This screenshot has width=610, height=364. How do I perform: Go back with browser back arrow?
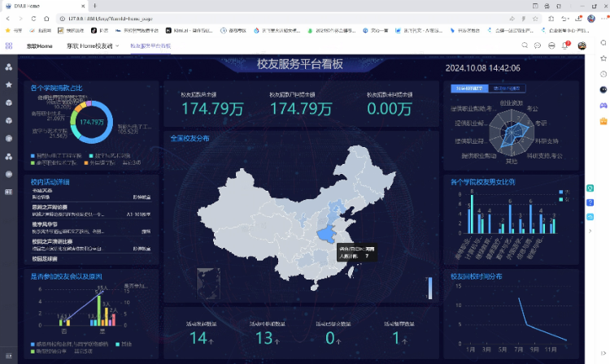coord(8,18)
